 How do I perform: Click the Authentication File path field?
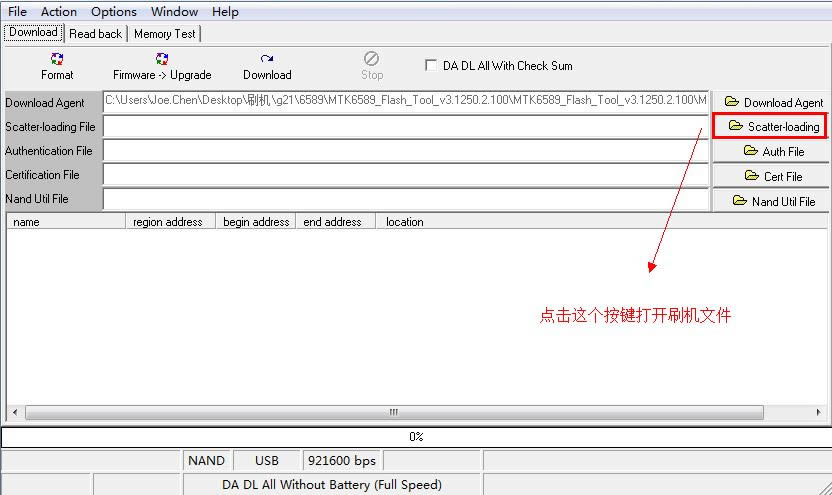coord(405,151)
